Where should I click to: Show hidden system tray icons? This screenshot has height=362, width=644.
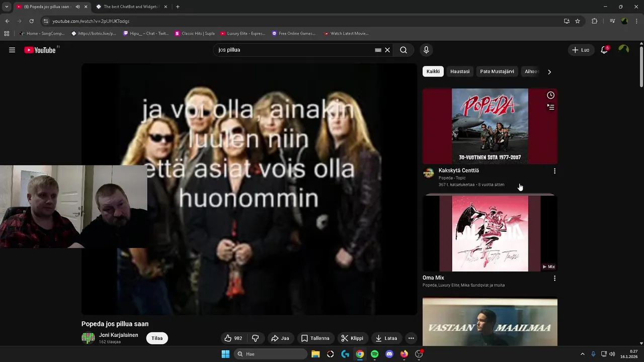pos(583,354)
